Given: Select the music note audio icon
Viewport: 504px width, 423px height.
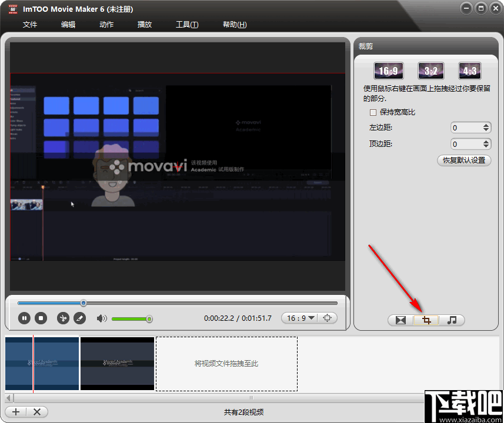Looking at the screenshot, I should pos(452,320).
